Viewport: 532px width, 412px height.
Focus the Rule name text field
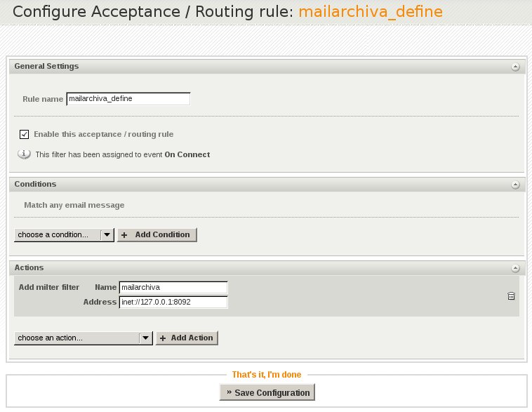point(128,99)
